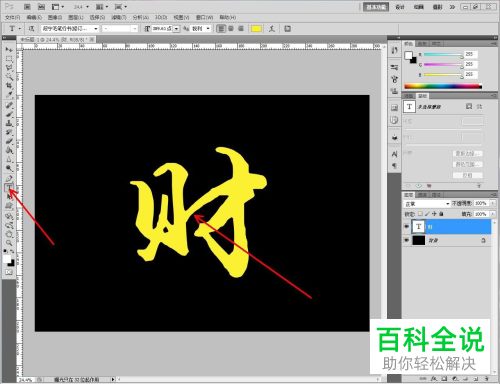Switch to the 设计 workspace
The width and height of the screenshot is (500, 384).
[x=400, y=7]
